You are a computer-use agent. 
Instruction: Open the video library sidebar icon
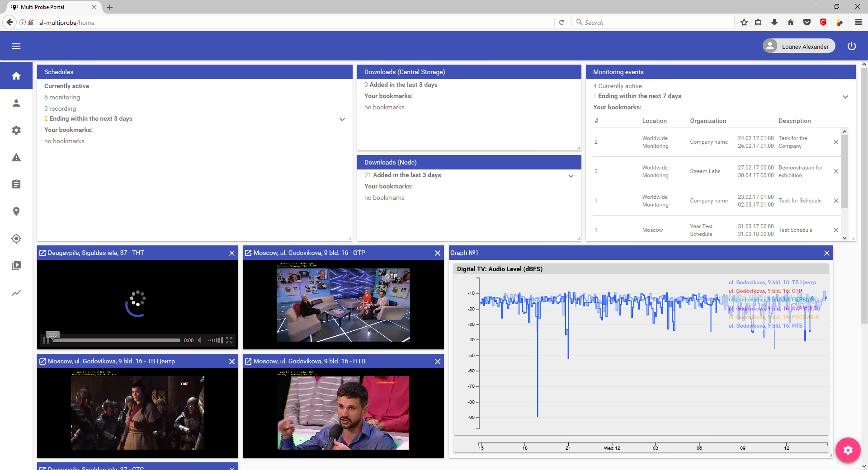click(16, 266)
